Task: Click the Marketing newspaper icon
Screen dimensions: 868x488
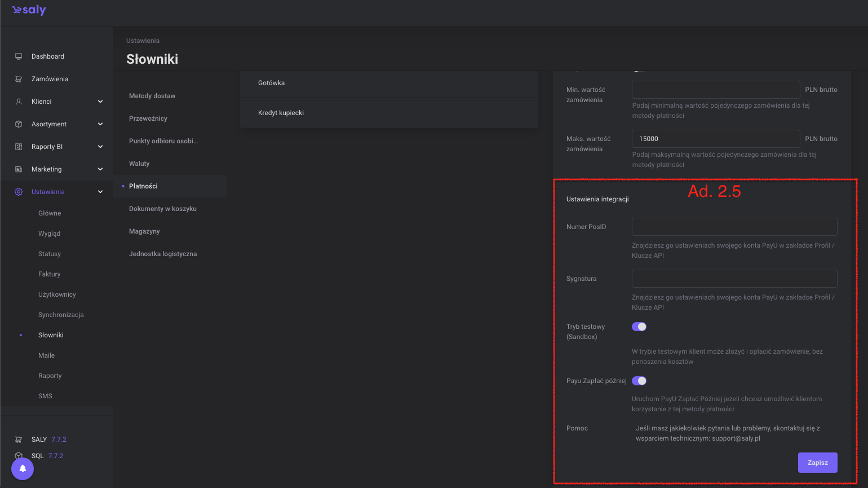Action: (x=19, y=169)
